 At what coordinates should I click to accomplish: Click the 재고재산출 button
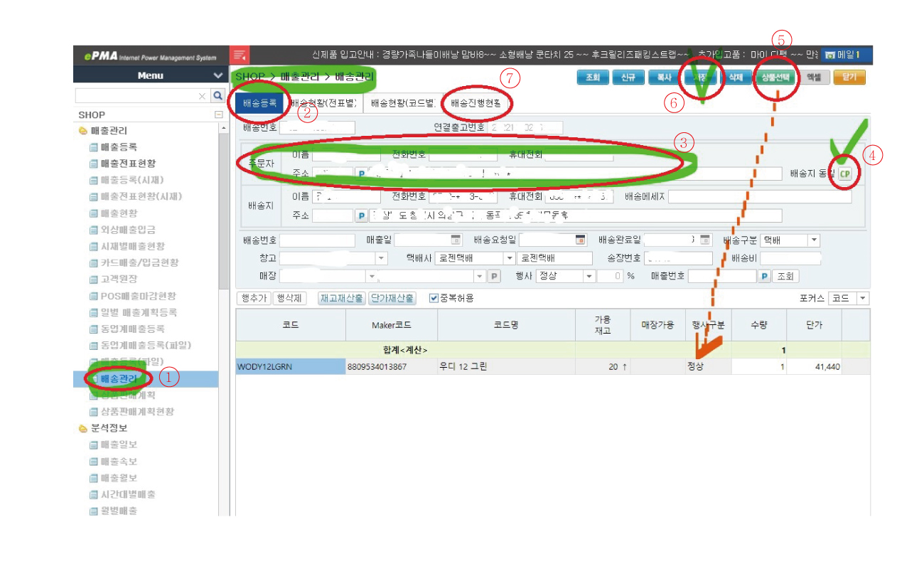pyautogui.click(x=340, y=298)
